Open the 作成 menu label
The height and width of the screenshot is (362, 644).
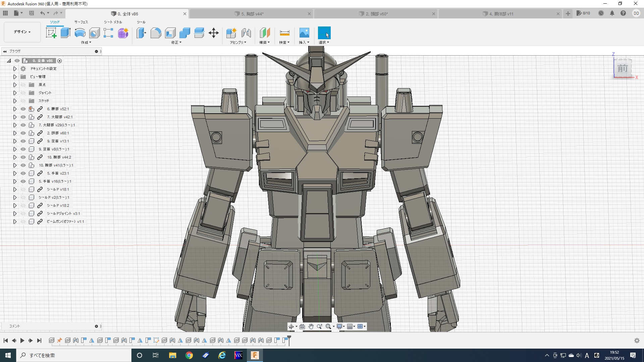coord(86,43)
